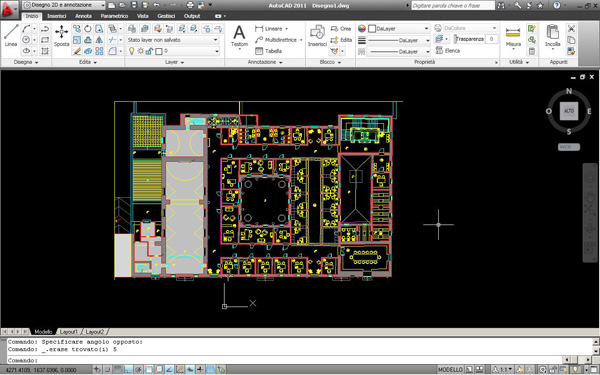600x375 pixels.
Task: Click the Inserisci block tool
Action: click(x=317, y=35)
